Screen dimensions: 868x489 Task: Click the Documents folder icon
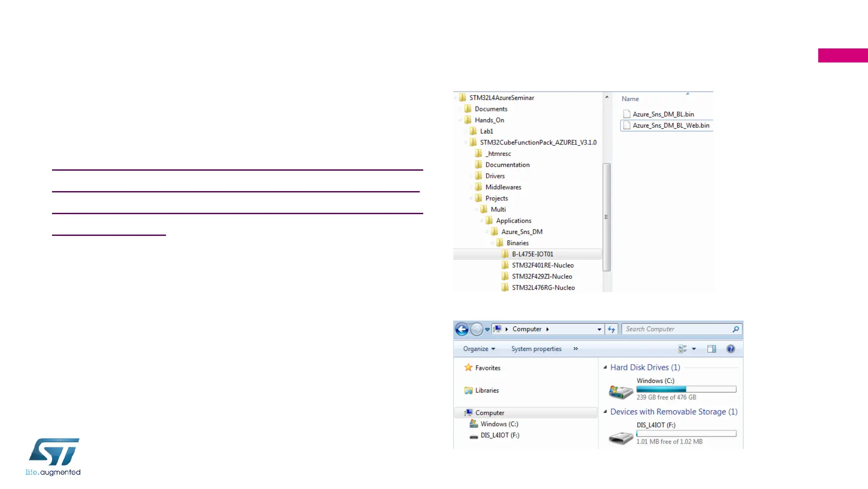pos(468,109)
